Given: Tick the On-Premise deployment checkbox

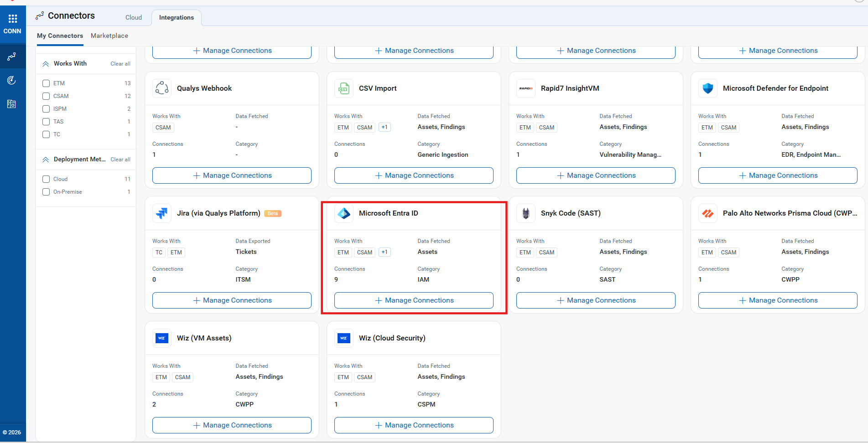Looking at the screenshot, I should 46,192.
